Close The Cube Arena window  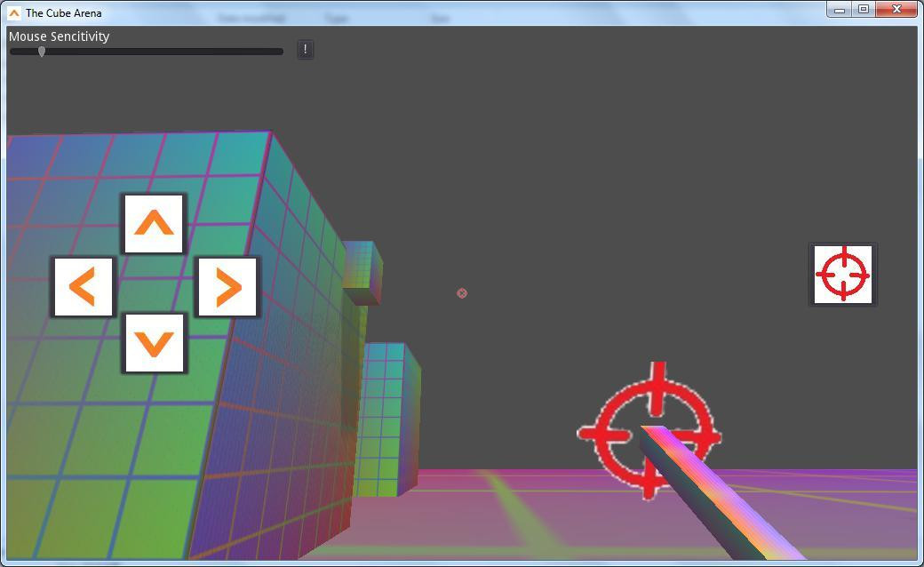[x=896, y=10]
